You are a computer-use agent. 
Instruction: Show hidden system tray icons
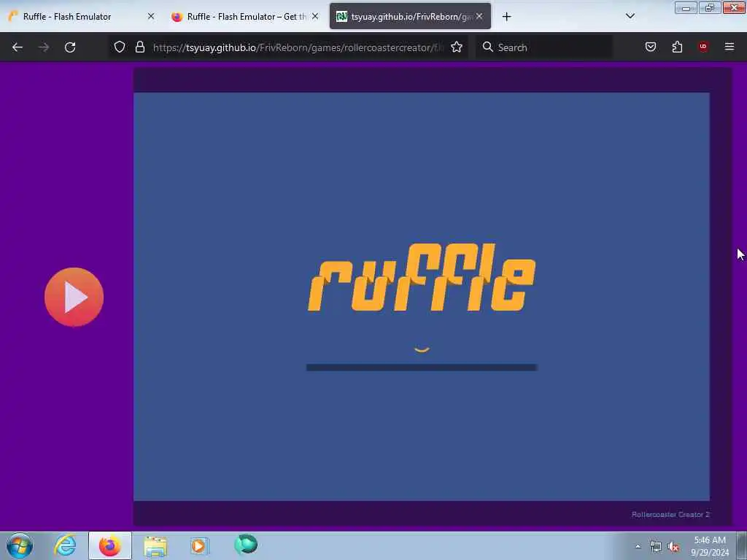point(638,546)
